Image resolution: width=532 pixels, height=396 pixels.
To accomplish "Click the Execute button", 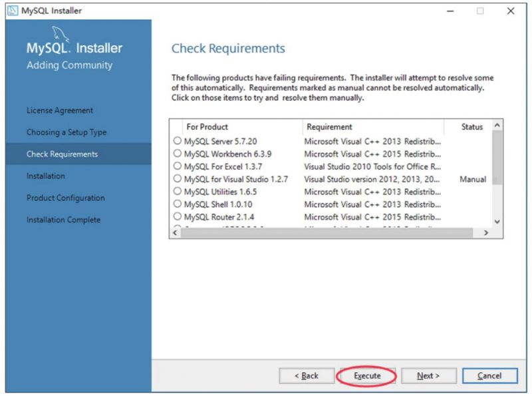I will (x=366, y=375).
